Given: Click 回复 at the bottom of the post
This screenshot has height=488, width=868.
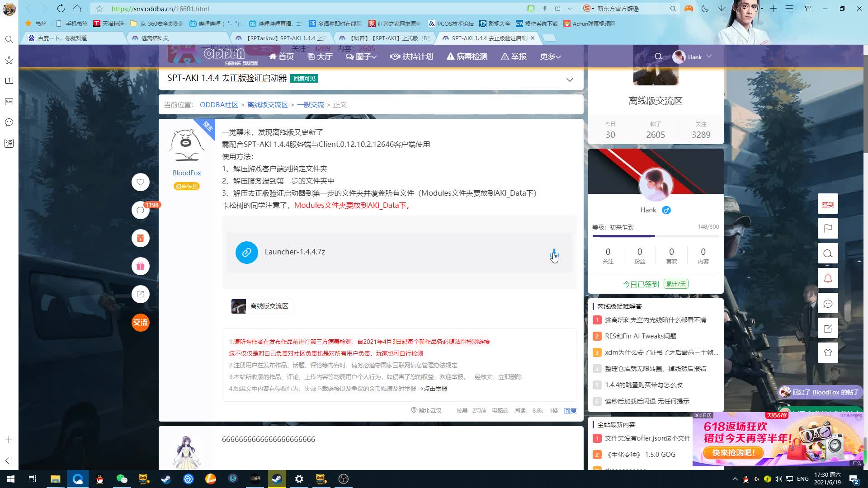Looking at the screenshot, I should (570, 411).
